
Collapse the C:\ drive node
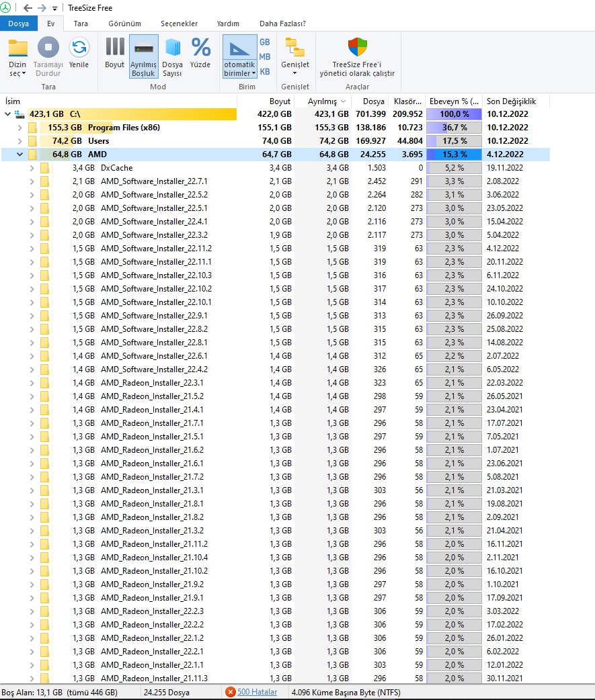tap(7, 114)
